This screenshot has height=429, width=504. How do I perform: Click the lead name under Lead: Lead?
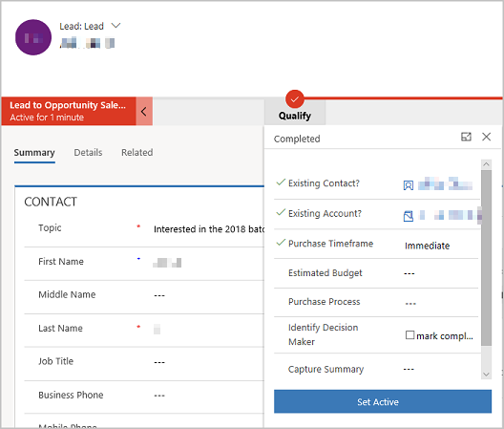(87, 43)
